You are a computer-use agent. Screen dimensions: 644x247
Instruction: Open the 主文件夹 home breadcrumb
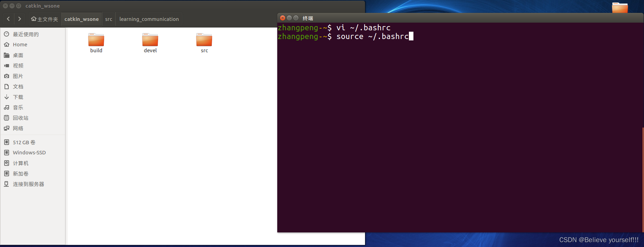click(x=44, y=19)
